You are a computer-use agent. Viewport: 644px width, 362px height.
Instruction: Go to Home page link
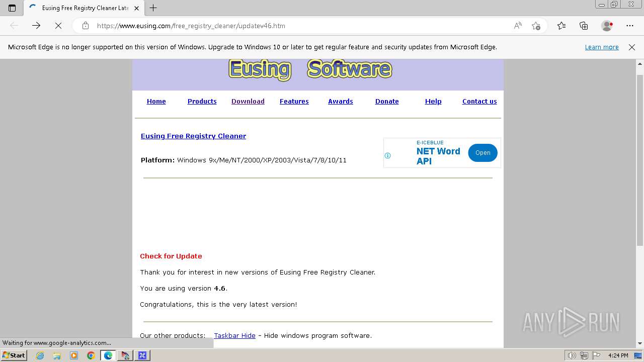click(x=156, y=101)
